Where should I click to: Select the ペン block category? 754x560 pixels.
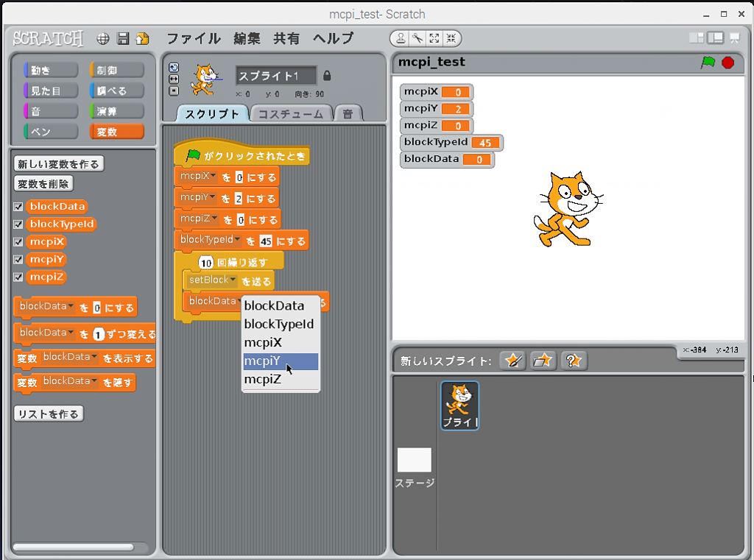point(51,132)
